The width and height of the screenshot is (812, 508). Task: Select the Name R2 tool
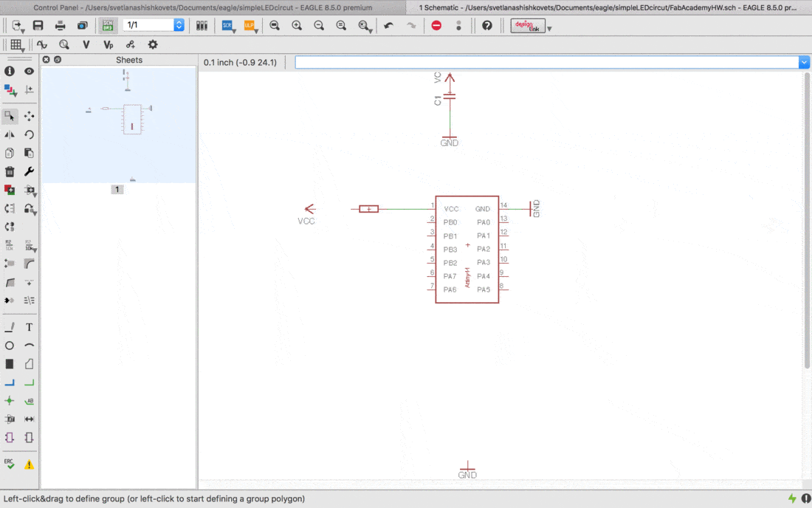pyautogui.click(x=10, y=245)
